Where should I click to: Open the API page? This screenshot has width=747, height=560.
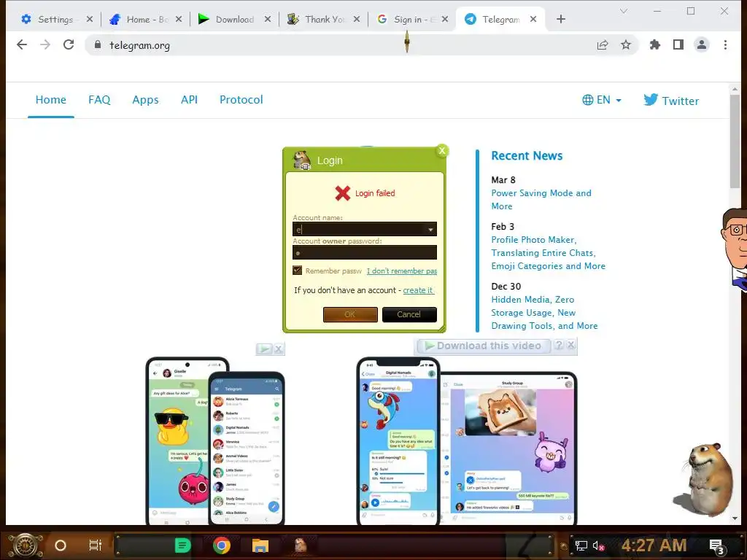[x=189, y=99]
